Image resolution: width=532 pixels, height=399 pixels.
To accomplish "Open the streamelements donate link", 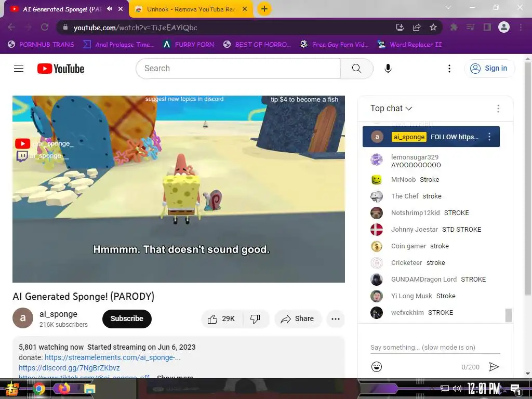I will (x=112, y=357).
